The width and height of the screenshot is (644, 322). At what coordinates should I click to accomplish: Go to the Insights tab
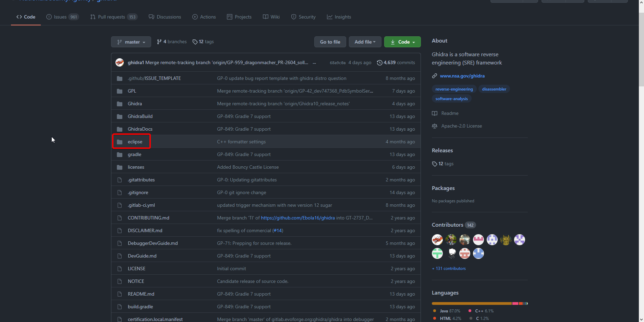pos(339,17)
